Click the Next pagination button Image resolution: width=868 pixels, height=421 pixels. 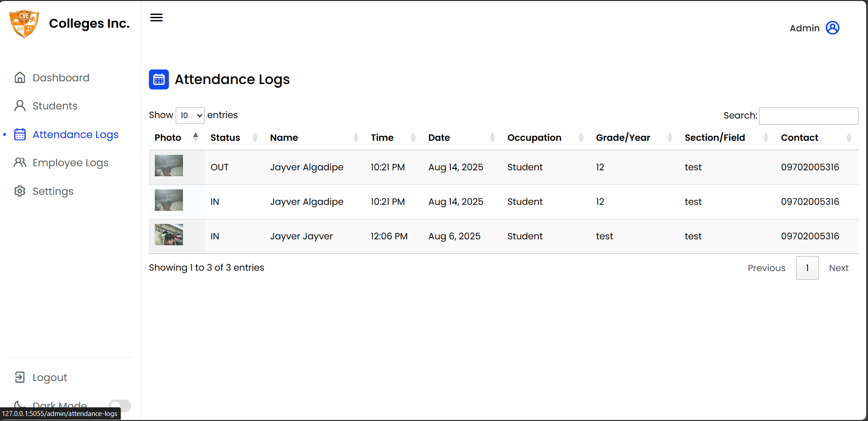pos(838,268)
